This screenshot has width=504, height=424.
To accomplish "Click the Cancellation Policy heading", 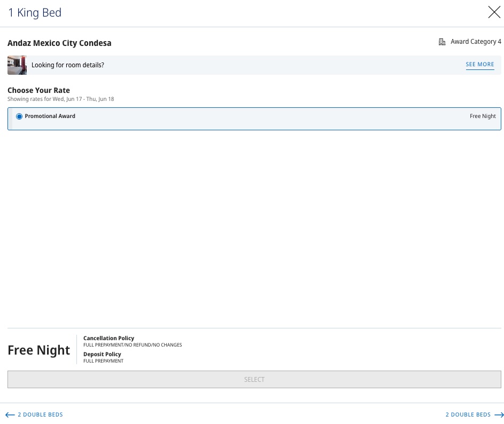I will pyautogui.click(x=108, y=338).
